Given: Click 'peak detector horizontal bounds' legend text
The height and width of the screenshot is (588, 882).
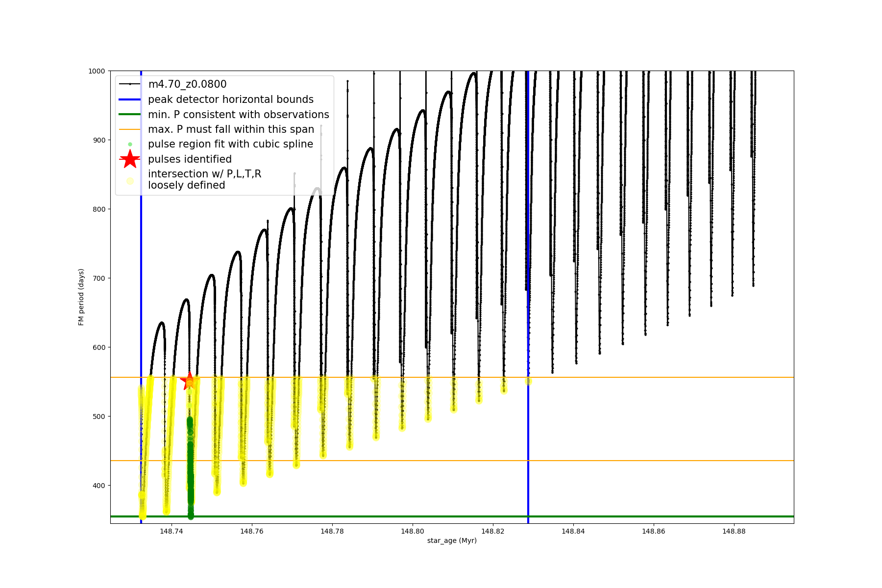Looking at the screenshot, I should pos(231,99).
